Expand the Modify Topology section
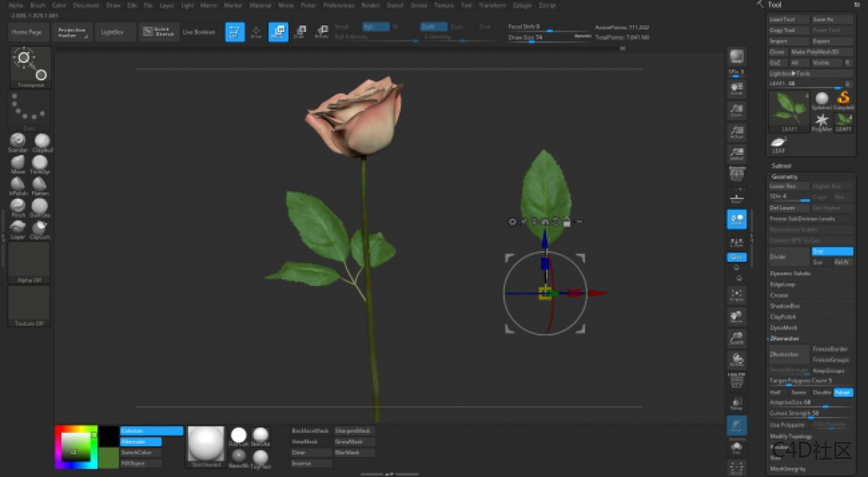The image size is (868, 477). pos(790,436)
